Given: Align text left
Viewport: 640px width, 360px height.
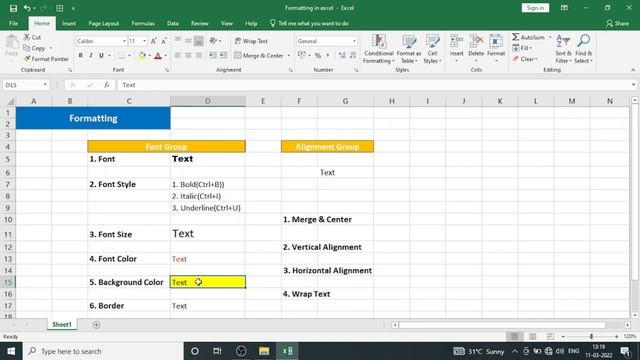Looking at the screenshot, I should tap(178, 56).
